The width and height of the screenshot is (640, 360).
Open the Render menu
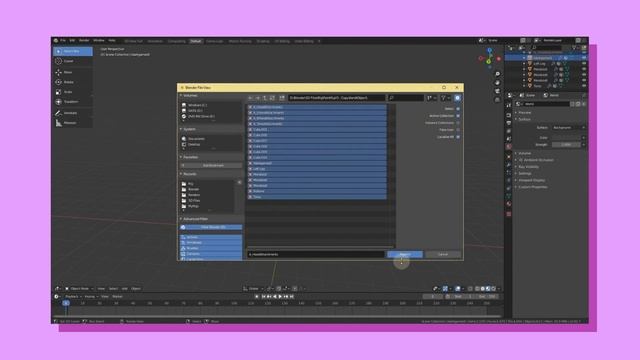[84, 40]
